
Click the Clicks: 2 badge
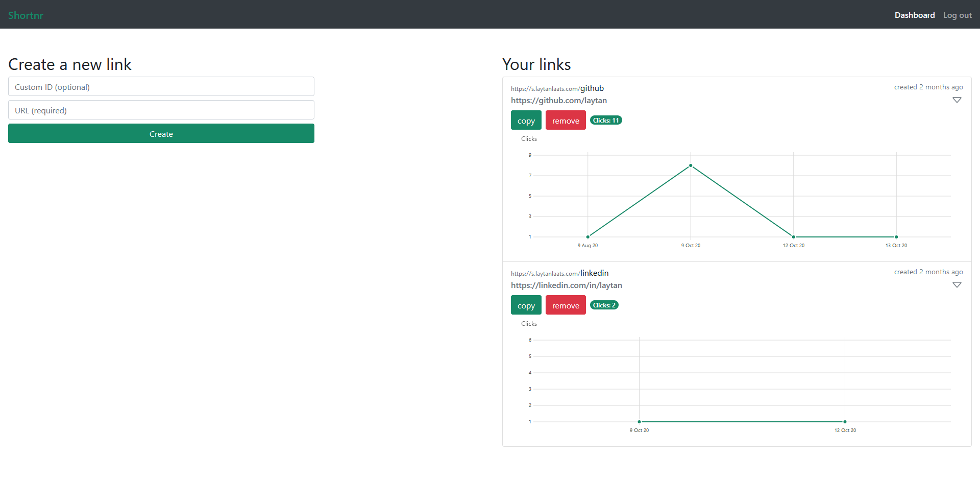604,305
